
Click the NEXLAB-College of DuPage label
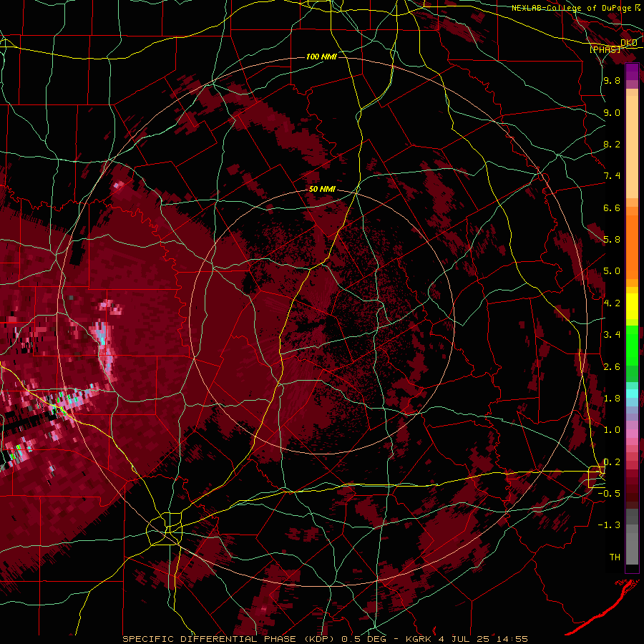coord(572,8)
